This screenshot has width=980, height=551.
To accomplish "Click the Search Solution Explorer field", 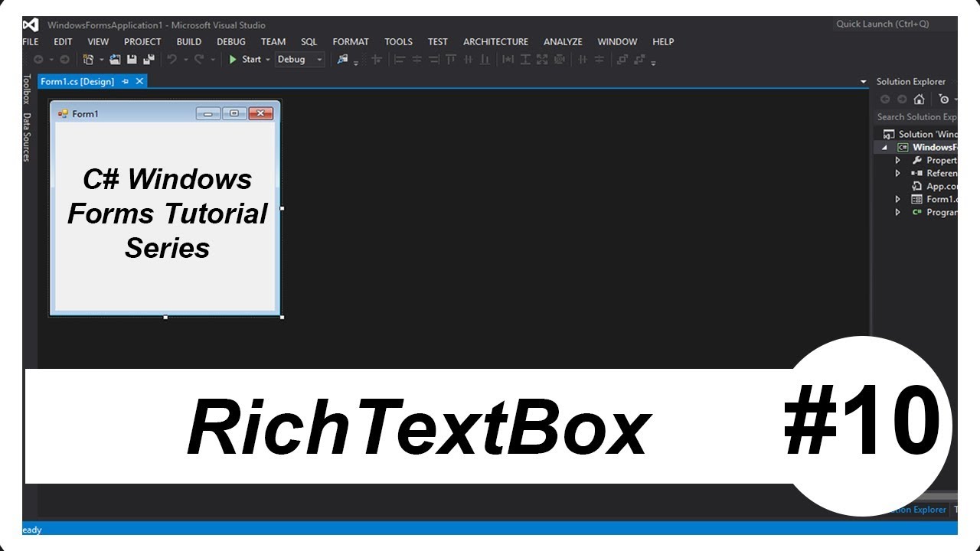I will coord(916,117).
